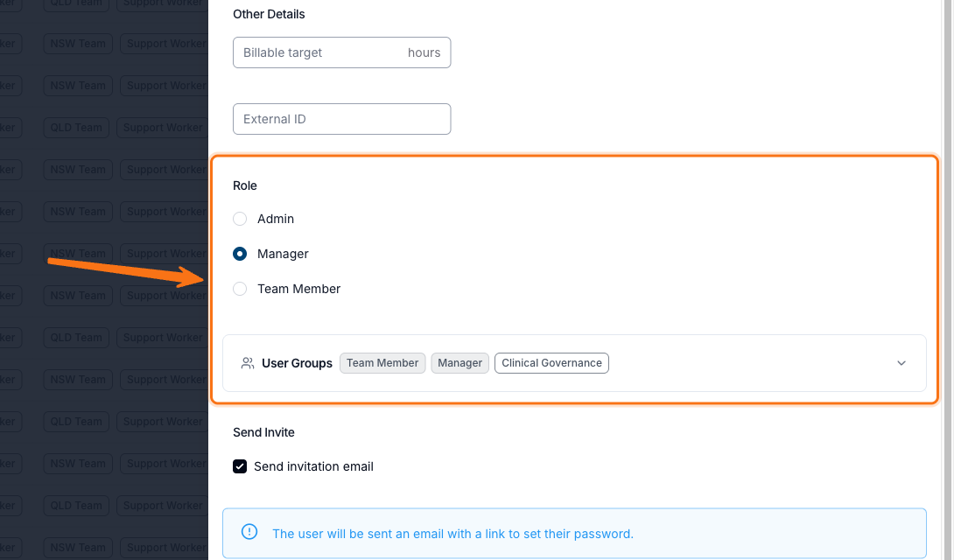
Task: Uncheck Send invitation email checkbox
Action: click(240, 466)
